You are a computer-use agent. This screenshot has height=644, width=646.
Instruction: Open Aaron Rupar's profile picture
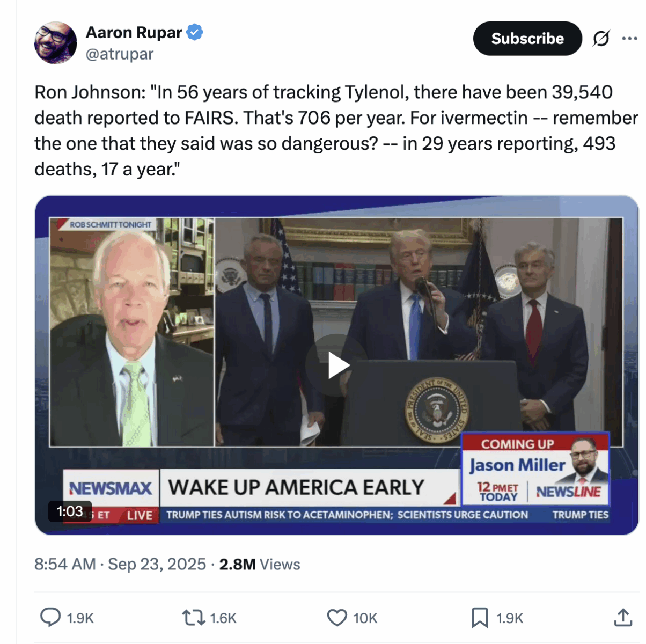(55, 43)
